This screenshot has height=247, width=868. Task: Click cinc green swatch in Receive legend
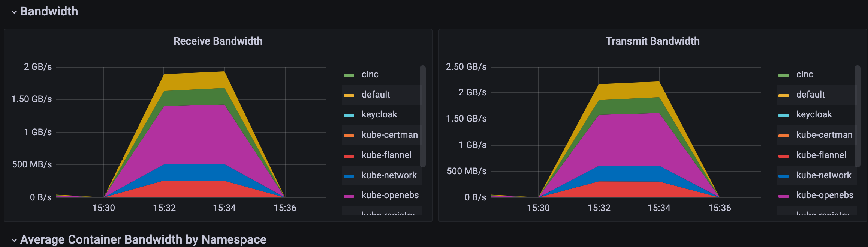(x=349, y=75)
